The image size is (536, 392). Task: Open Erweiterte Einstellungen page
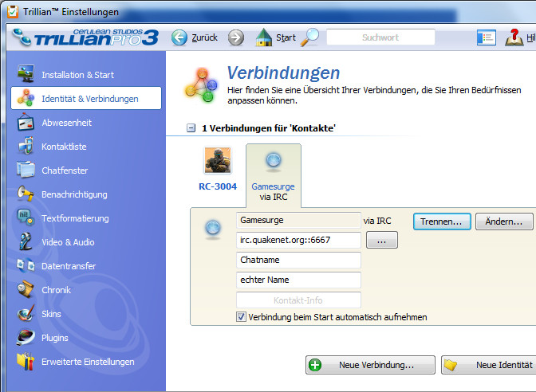point(86,361)
